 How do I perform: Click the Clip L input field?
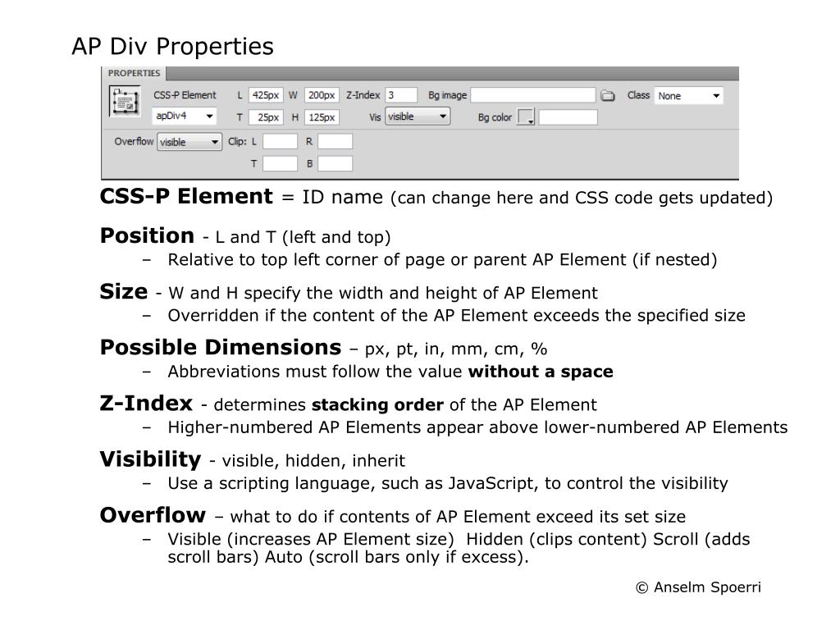point(280,141)
